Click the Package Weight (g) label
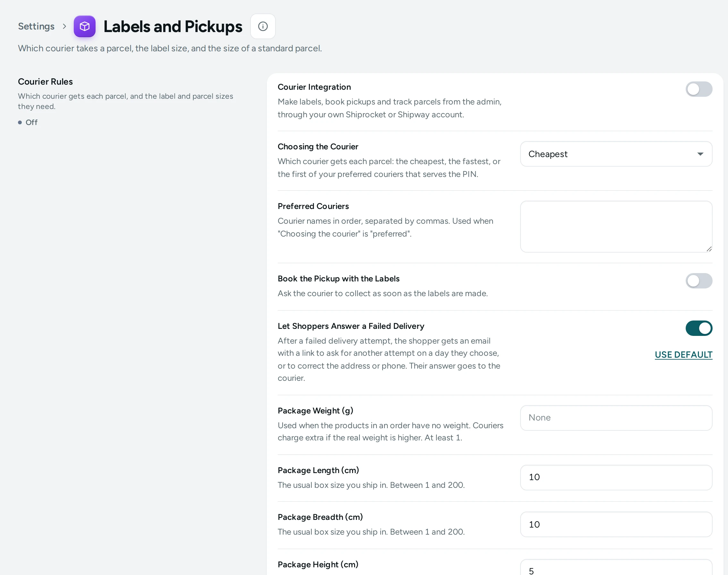This screenshot has height=575, width=728. click(315, 410)
